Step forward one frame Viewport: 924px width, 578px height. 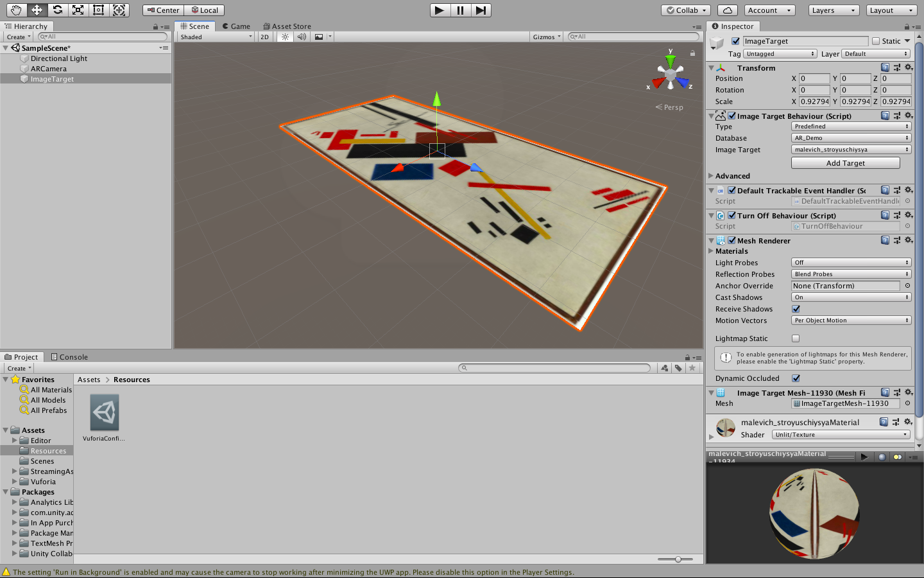pos(481,10)
